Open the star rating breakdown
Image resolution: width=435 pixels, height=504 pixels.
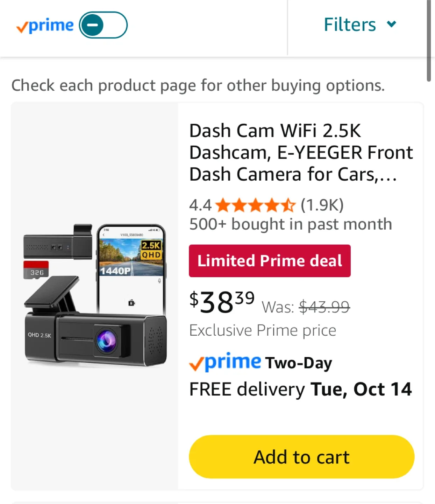click(256, 205)
